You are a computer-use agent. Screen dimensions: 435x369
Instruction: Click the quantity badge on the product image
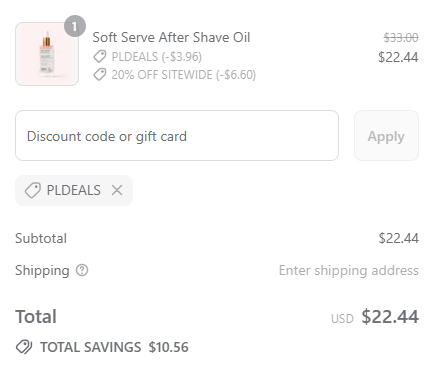(75, 26)
